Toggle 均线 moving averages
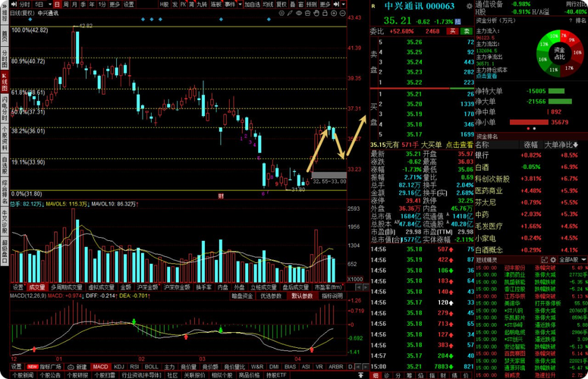 pos(268,5)
